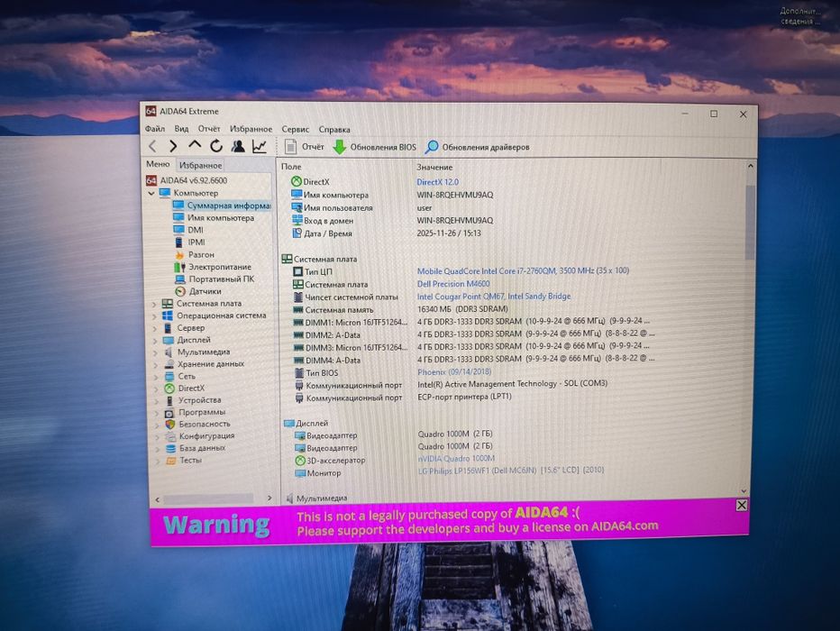Open the Сервис menu
This screenshot has height=631, width=840.
(x=296, y=129)
